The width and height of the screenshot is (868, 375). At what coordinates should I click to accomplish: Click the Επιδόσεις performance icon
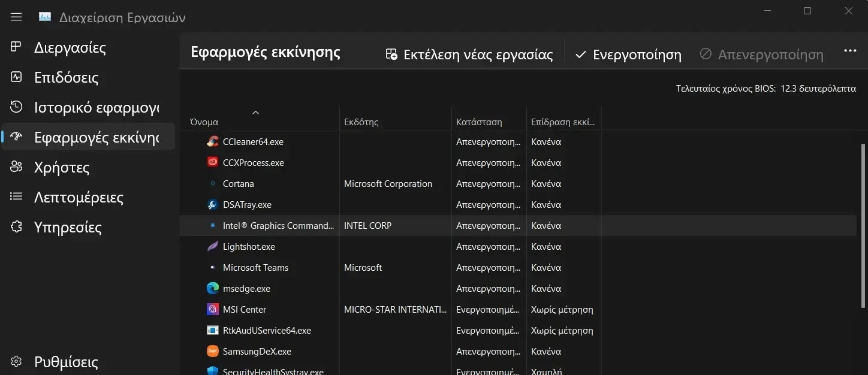[16, 77]
